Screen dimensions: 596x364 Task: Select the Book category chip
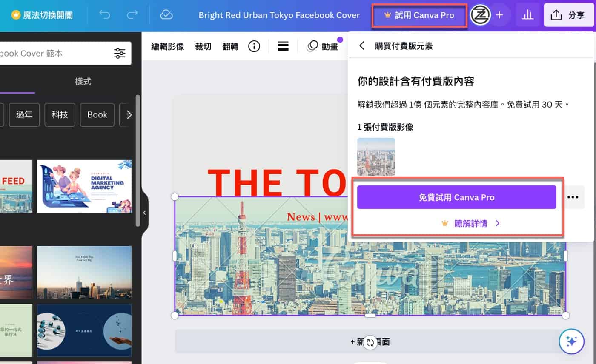point(97,115)
